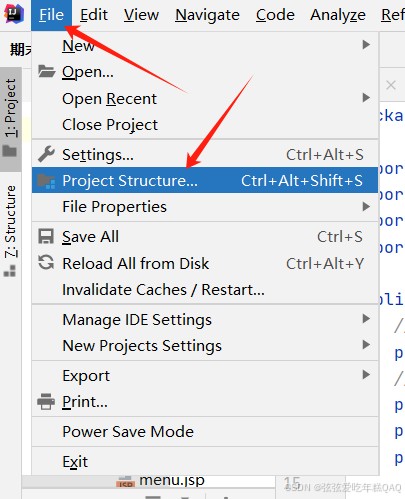This screenshot has width=405, height=499.
Task: Expand the New submenu arrow
Action: [x=366, y=45]
